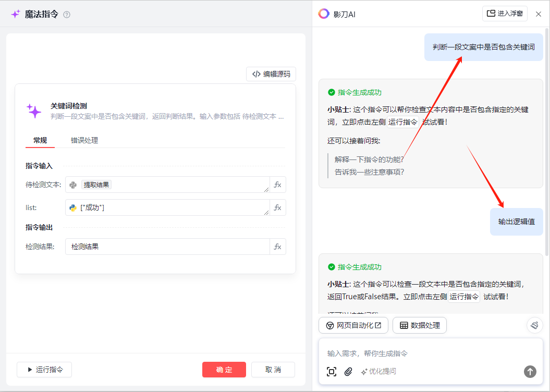The width and height of the screenshot is (550, 392).
Task: Click the fx button of list field
Action: click(x=277, y=207)
